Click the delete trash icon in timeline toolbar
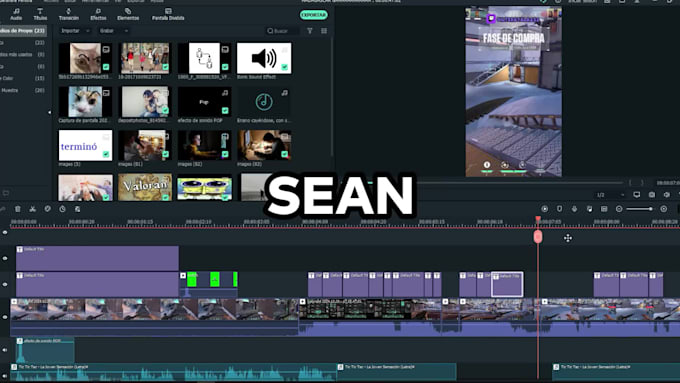680x383 pixels. [18, 209]
